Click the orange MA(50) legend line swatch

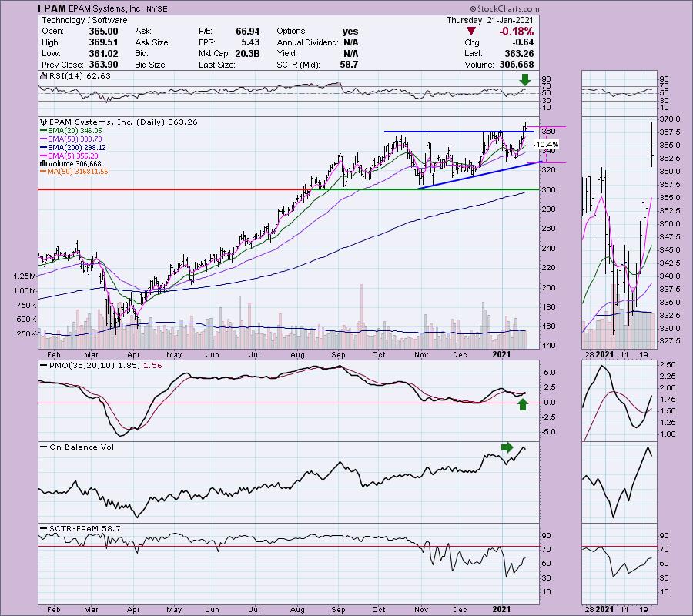(43, 172)
